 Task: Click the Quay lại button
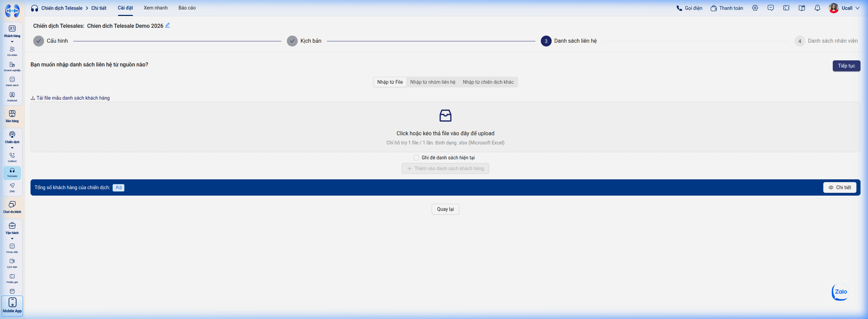pyautogui.click(x=446, y=209)
